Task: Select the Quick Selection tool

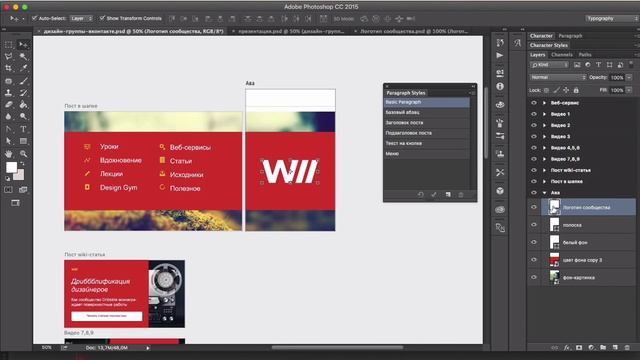Action: tap(23, 56)
